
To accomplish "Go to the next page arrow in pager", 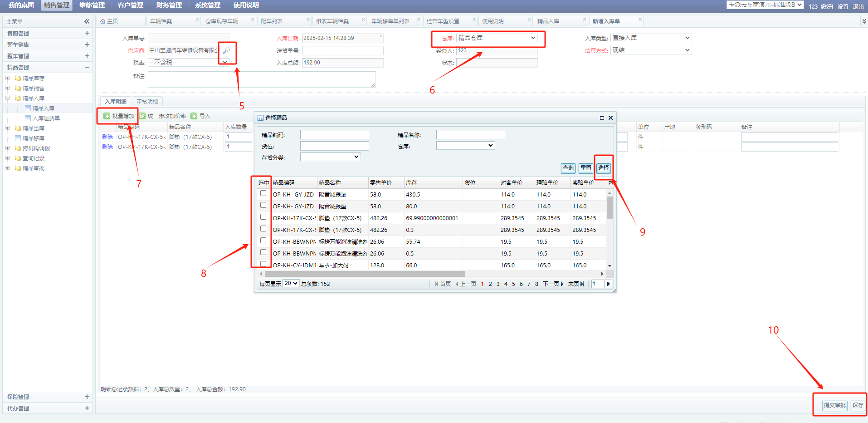I will point(562,284).
